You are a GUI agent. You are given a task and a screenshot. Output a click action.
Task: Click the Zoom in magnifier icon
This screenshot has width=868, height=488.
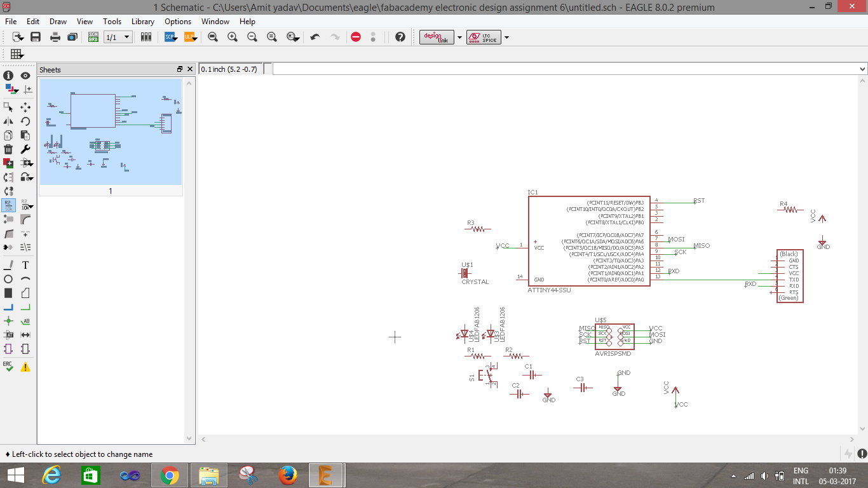[x=233, y=37]
